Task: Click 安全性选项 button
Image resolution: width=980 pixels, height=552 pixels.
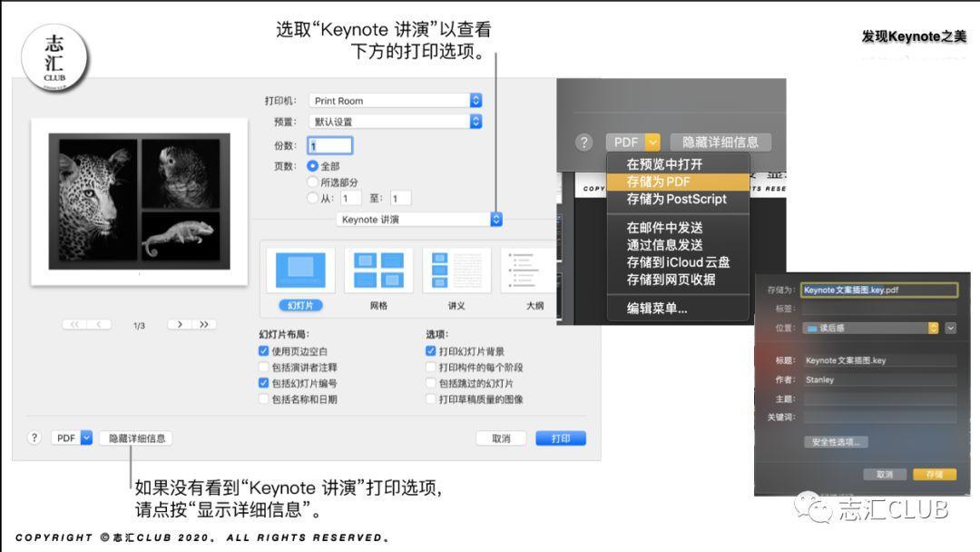Action: point(836,442)
